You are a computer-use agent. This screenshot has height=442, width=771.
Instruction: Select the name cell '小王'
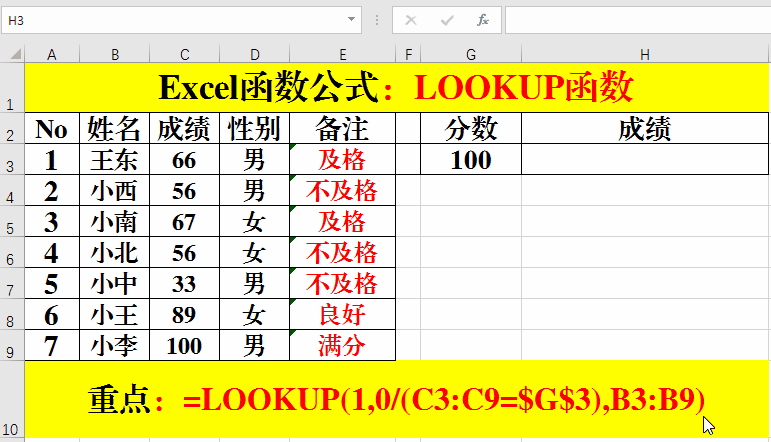[115, 314]
